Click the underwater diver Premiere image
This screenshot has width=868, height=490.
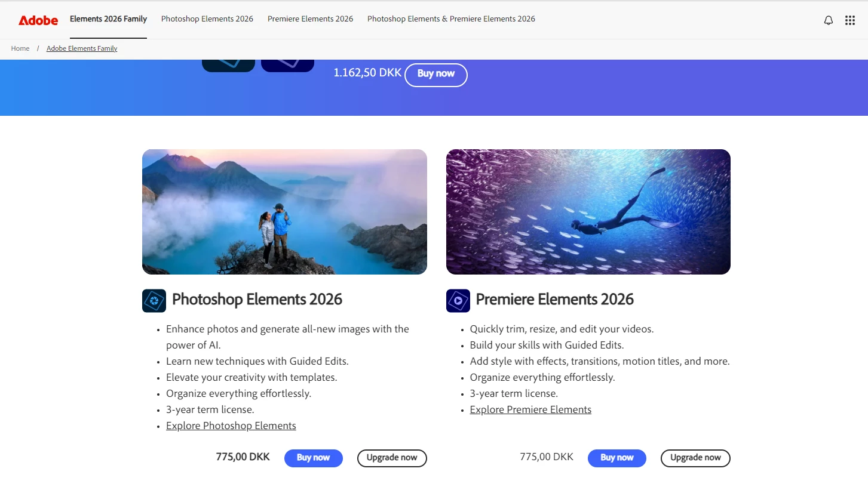click(x=588, y=212)
